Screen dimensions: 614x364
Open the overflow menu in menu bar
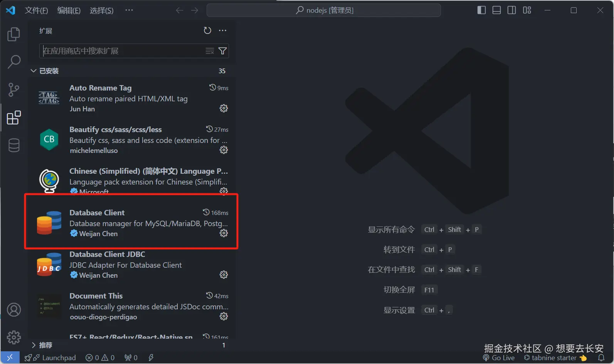click(129, 10)
